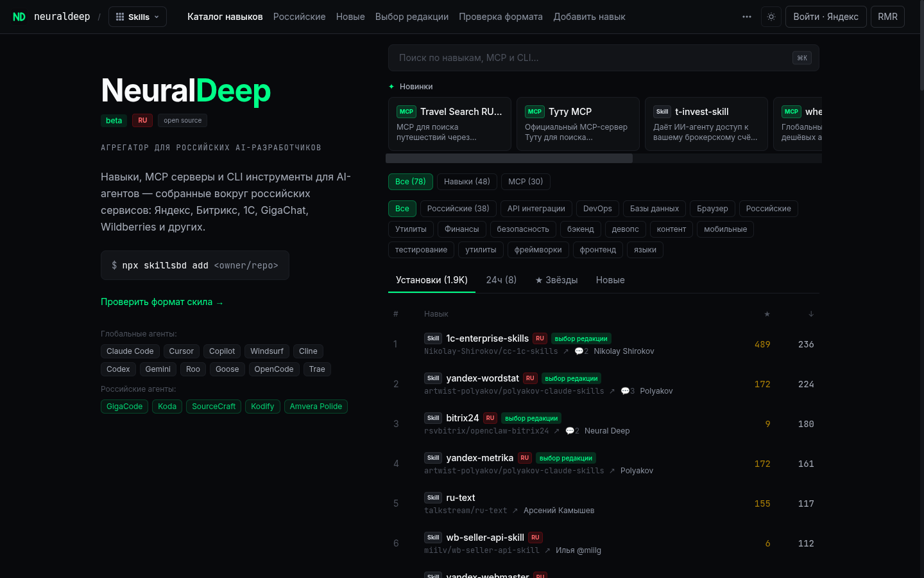Viewport: 924px width, 578px height.
Task: Open Российские navigation item
Action: coord(300,17)
